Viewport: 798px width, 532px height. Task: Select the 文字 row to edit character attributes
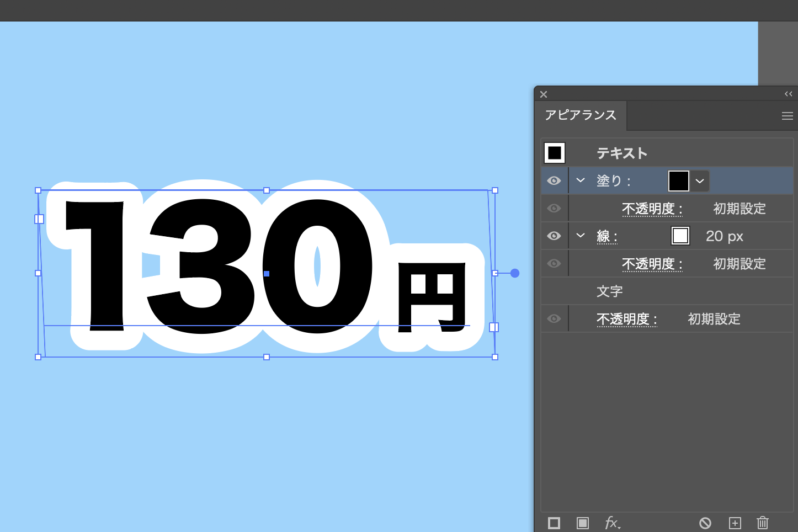610,291
